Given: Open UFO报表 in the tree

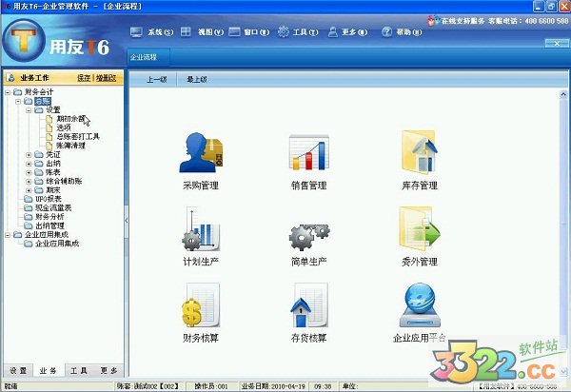Looking at the screenshot, I should [49, 199].
